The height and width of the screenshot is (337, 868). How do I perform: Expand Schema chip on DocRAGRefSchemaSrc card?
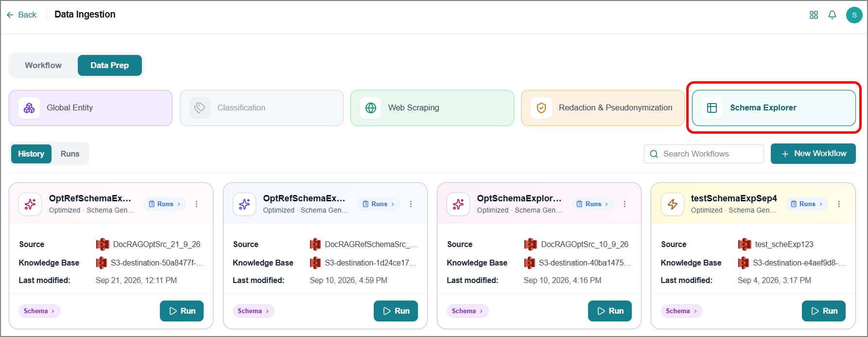(x=253, y=311)
